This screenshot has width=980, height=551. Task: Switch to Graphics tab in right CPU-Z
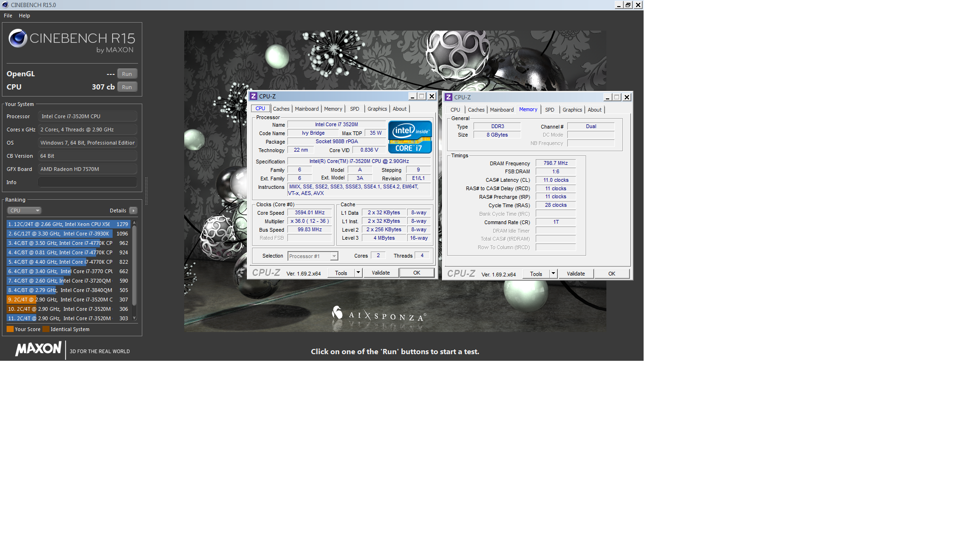pyautogui.click(x=572, y=110)
